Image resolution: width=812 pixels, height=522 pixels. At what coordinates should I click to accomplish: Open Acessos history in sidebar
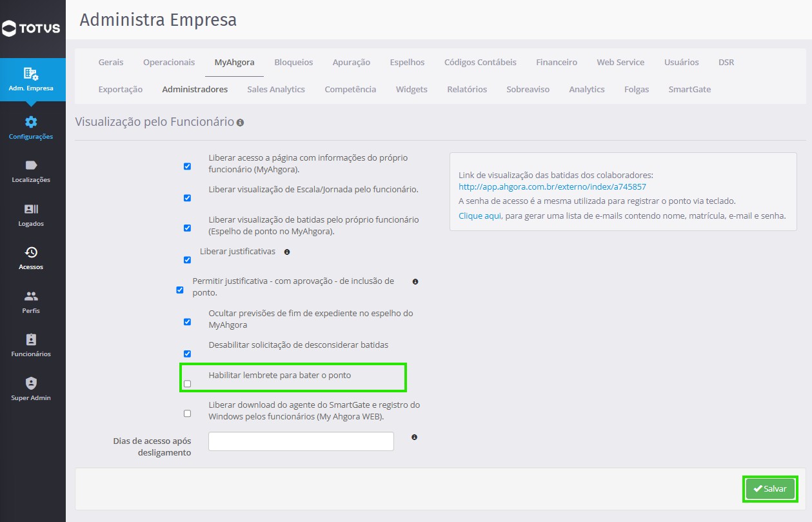(31, 258)
